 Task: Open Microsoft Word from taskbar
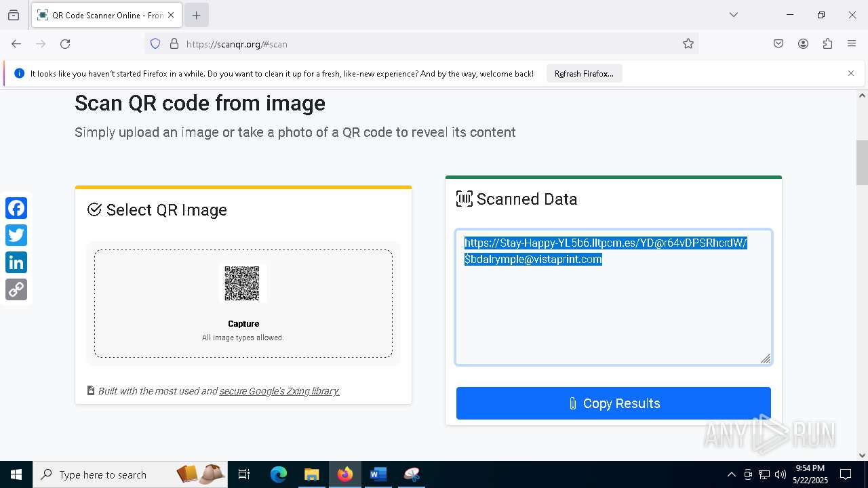[378, 474]
